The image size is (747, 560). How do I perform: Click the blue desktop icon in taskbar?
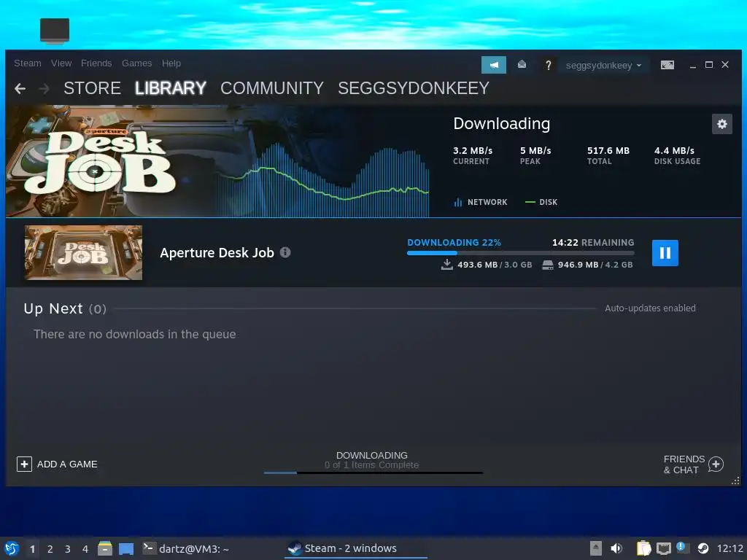(x=126, y=549)
